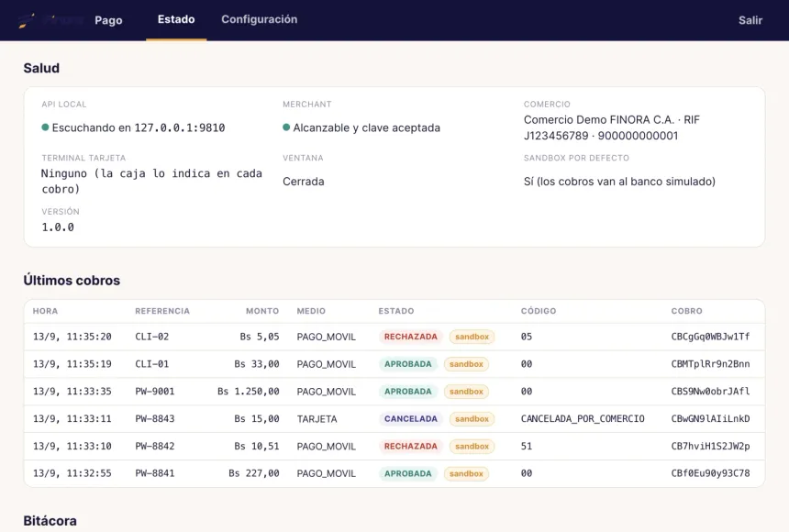This screenshot has height=532, width=789.
Task: Click the CANCELADA badge in PW-8843 row
Action: point(411,419)
